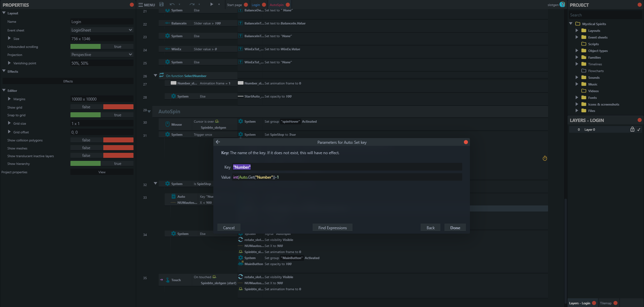Screen dimensions: 644x307
Task: Collapse the Effects section
Action: tap(4, 71)
